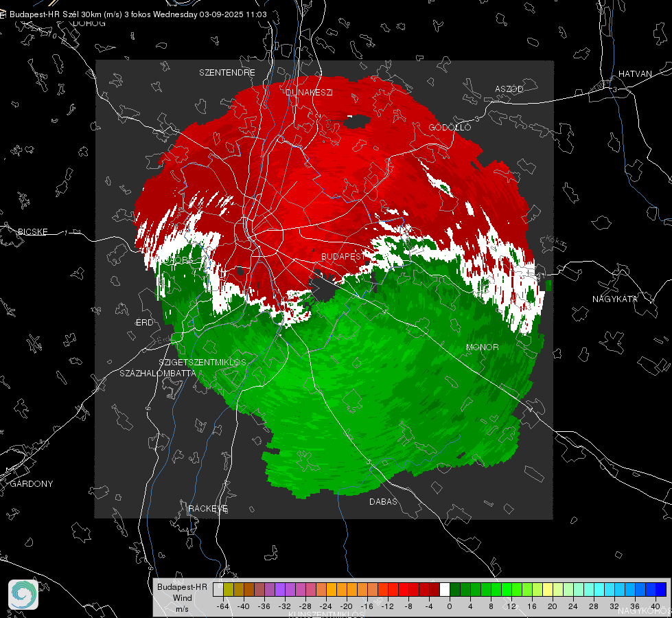
Task: Click the SZENTENDRE city label
Action: [x=227, y=73]
